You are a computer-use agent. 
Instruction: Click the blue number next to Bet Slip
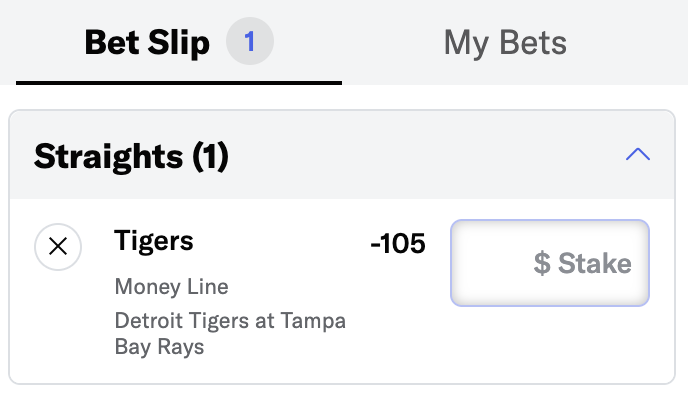(x=250, y=41)
